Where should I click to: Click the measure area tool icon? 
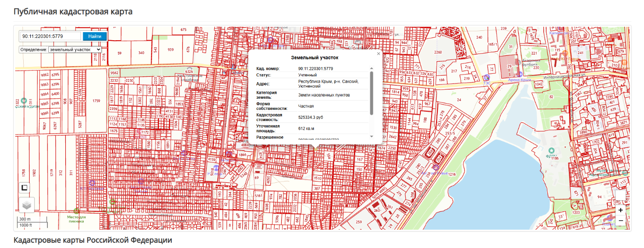(25, 188)
